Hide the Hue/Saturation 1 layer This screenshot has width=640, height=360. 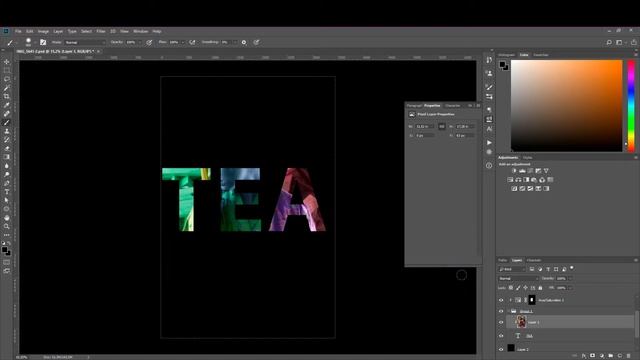click(501, 300)
